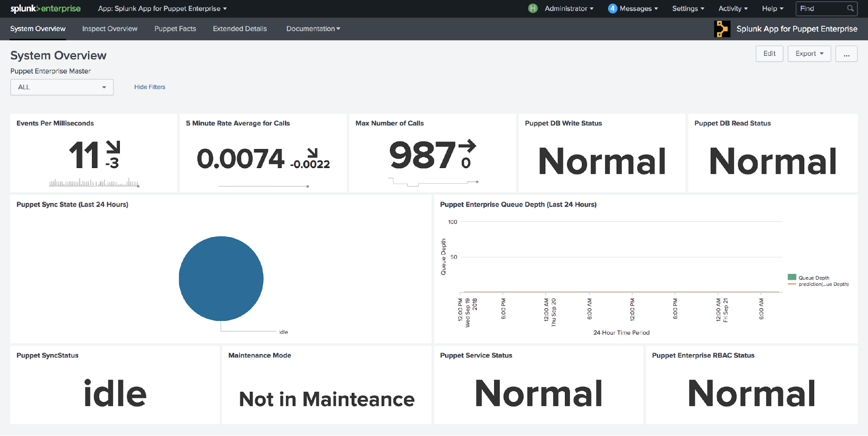The image size is (868, 436).
Task: Open the Puppet Enterprise Master ALL selector
Action: 62,87
